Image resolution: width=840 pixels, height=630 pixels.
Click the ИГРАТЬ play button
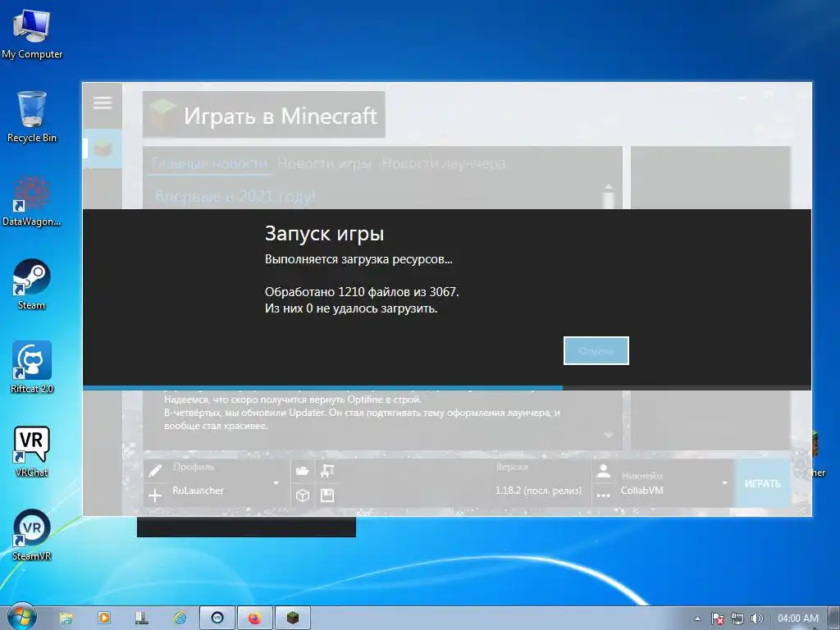762,483
